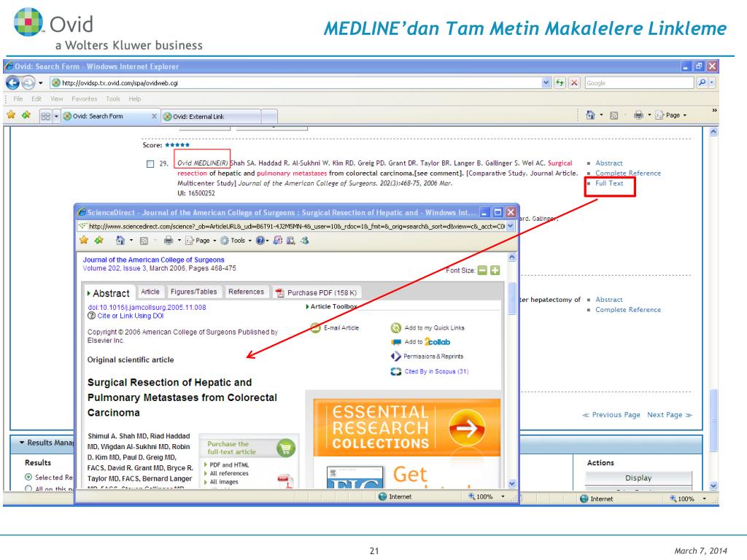Screen dimensions: 747x560
Task: Collapse the Results Manager panel
Action: [21, 443]
